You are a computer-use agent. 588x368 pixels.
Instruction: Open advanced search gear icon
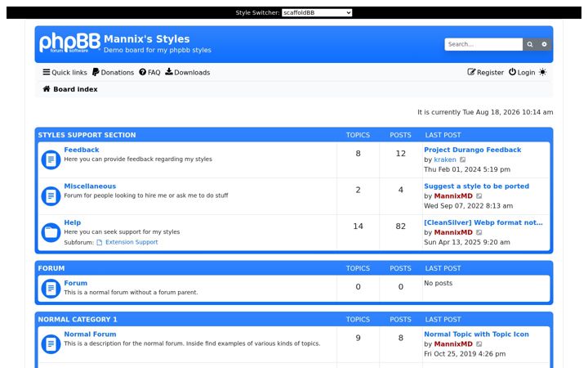[544, 44]
